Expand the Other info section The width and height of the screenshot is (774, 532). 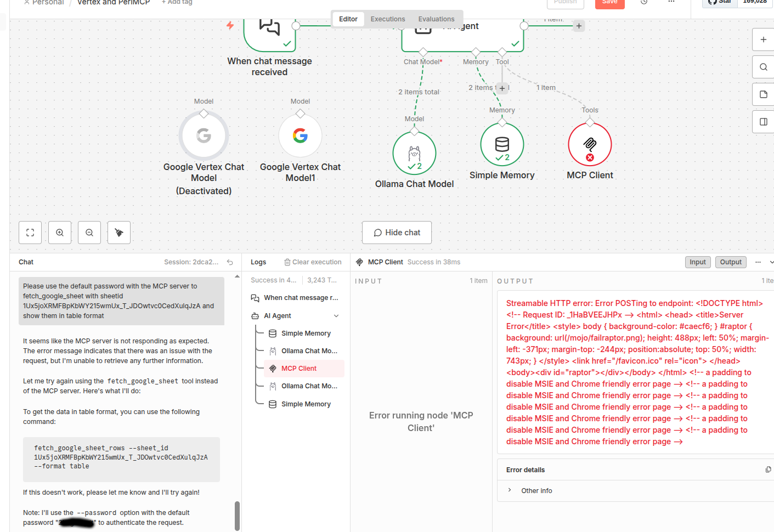point(510,490)
